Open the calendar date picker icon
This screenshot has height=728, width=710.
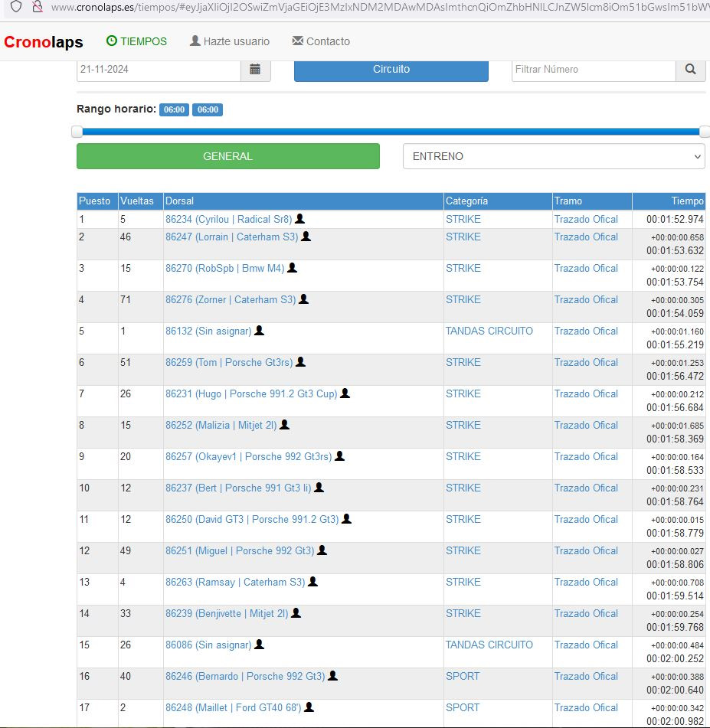[255, 70]
